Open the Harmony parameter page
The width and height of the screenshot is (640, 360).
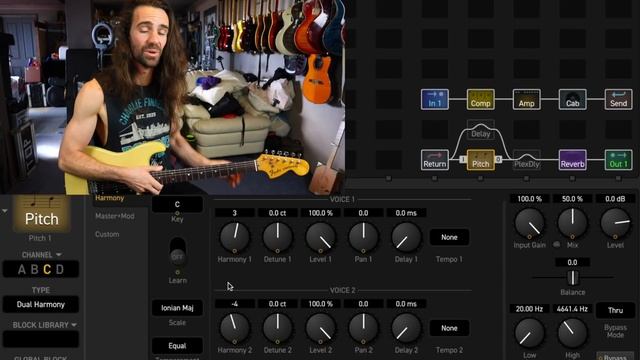click(109, 198)
